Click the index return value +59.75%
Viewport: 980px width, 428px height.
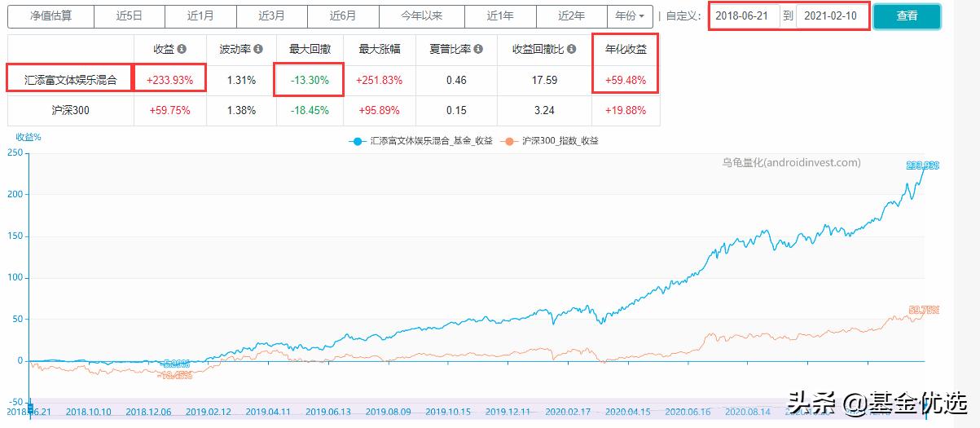[169, 111]
